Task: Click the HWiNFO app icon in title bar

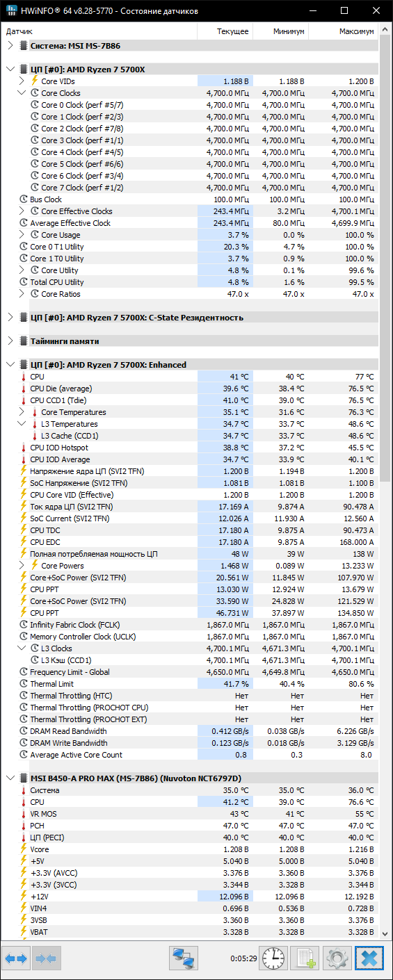Action: (x=11, y=11)
